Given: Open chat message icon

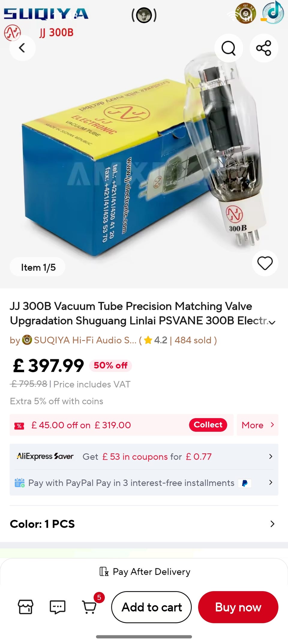Looking at the screenshot, I should (58, 607).
